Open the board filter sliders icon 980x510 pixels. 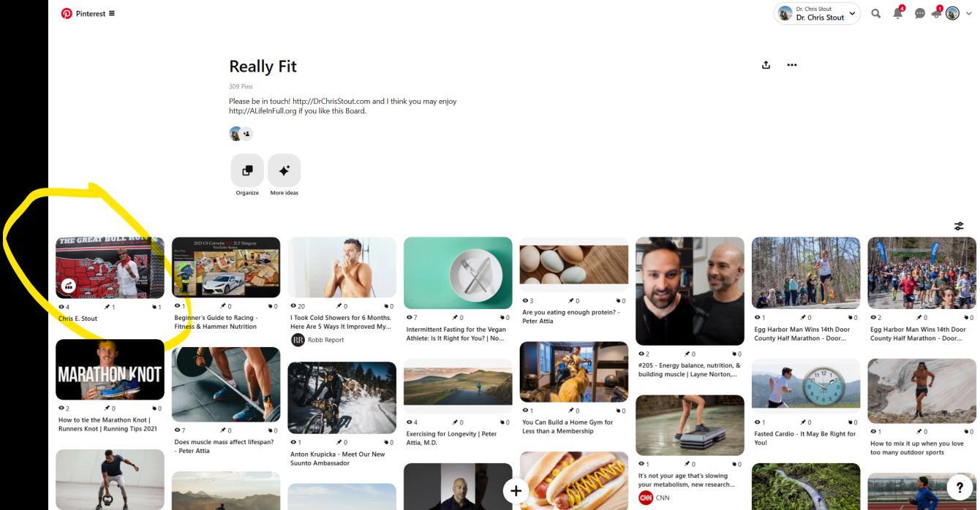click(x=959, y=227)
